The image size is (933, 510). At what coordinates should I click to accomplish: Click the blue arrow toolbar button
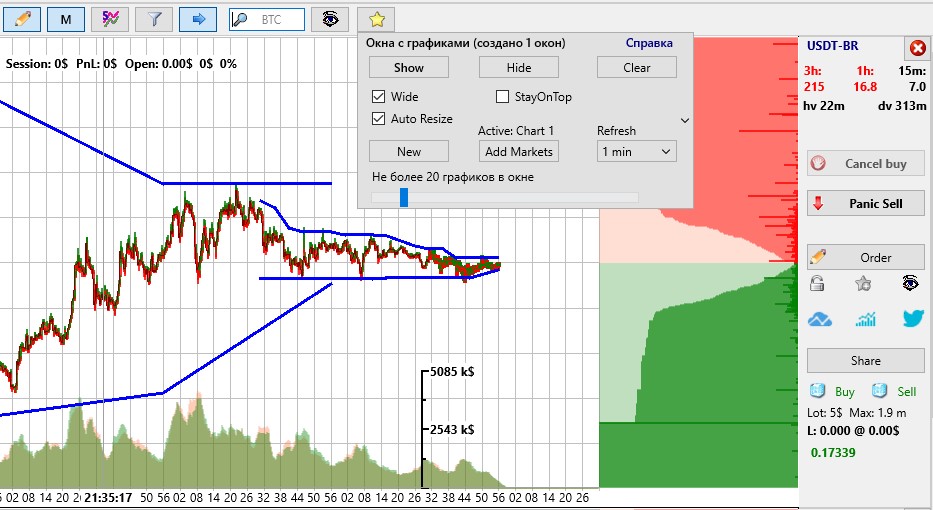[x=198, y=18]
